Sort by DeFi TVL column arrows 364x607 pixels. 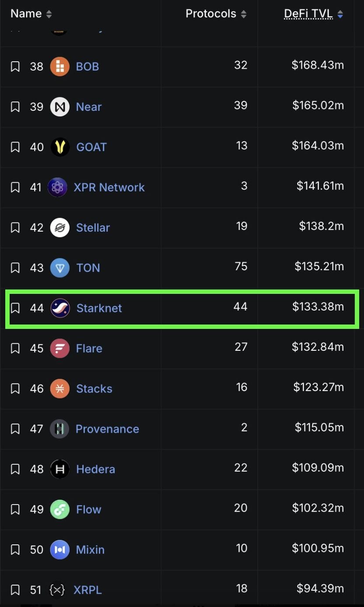pyautogui.click(x=340, y=14)
